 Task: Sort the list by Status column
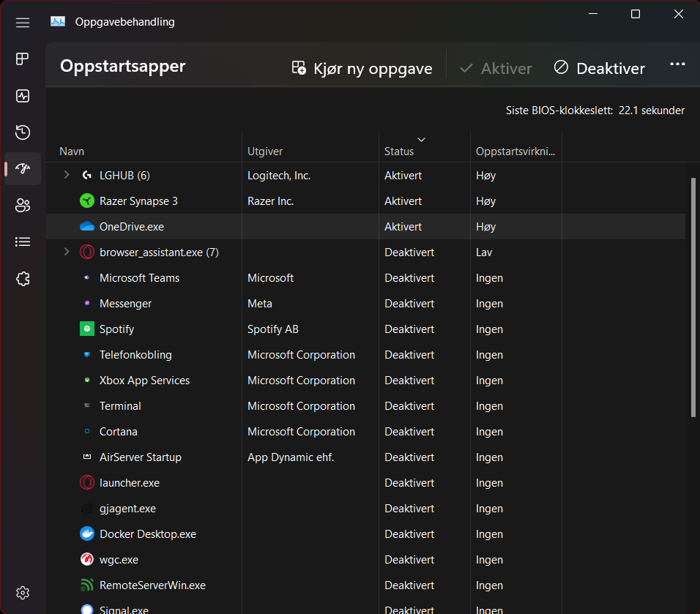tap(399, 151)
